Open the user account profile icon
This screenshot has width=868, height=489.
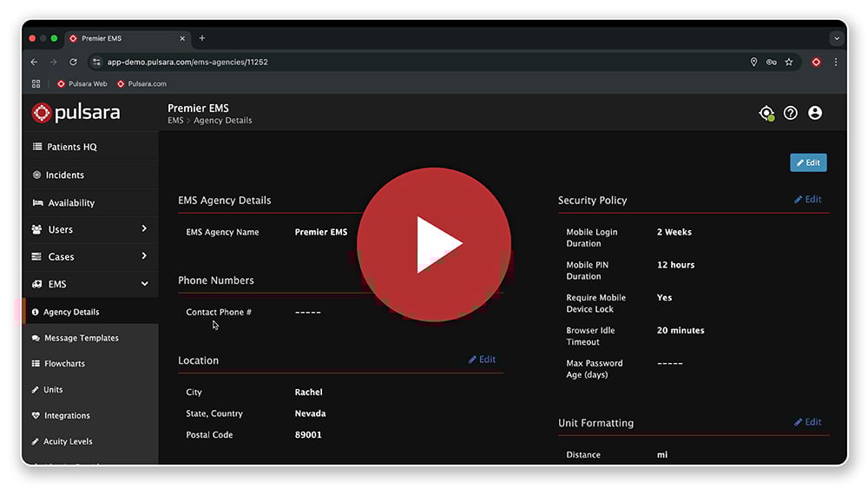tap(815, 113)
